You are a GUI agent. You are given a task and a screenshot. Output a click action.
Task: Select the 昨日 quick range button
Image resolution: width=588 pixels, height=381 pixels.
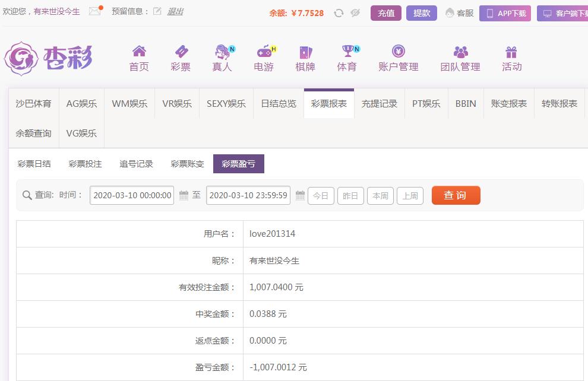tap(350, 196)
